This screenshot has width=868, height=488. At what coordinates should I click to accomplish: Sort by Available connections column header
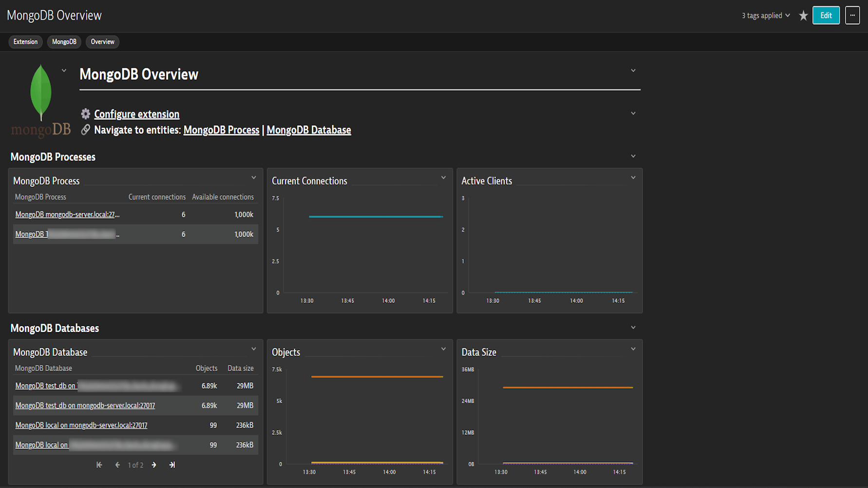pos(223,197)
